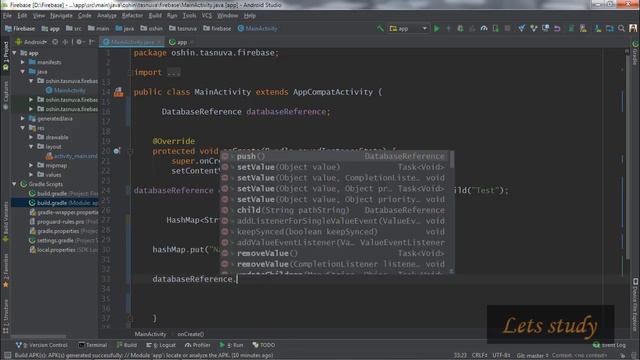Run the app with green play icon
The height and width of the screenshot is (360, 640).
point(437,29)
